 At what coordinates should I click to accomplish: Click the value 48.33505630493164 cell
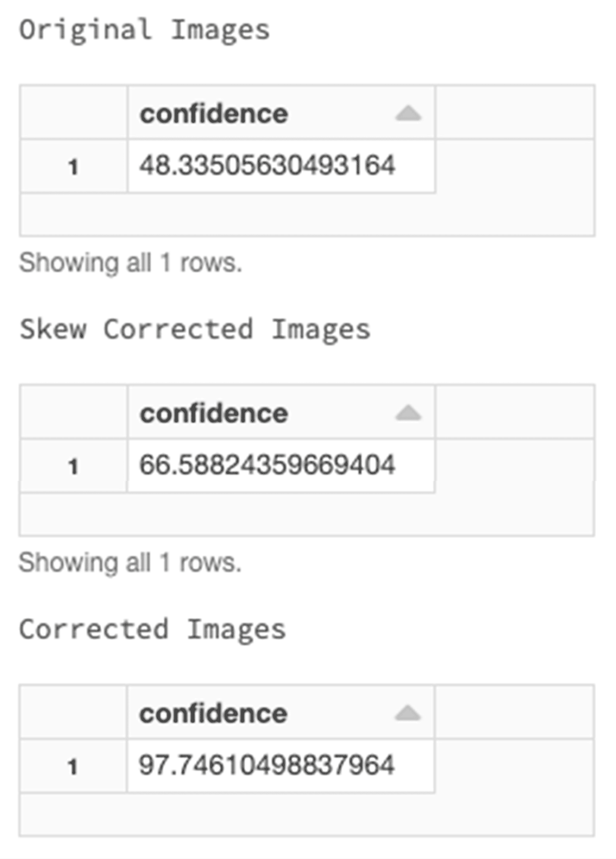click(268, 164)
